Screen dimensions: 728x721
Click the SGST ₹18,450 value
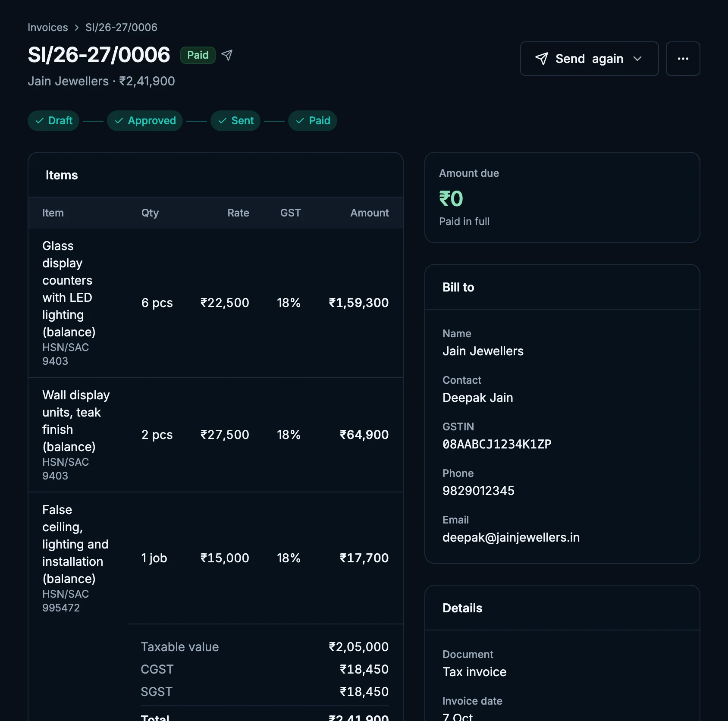[x=364, y=692]
